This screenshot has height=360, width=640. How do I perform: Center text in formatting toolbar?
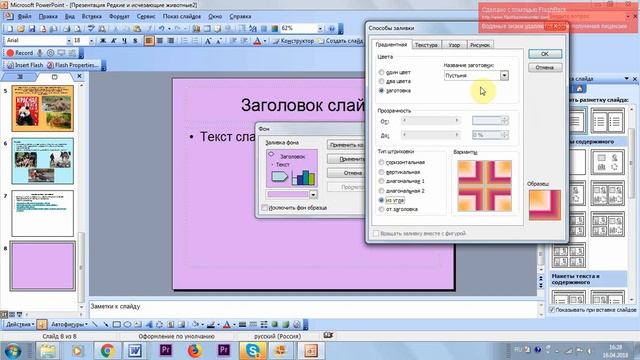coord(160,41)
